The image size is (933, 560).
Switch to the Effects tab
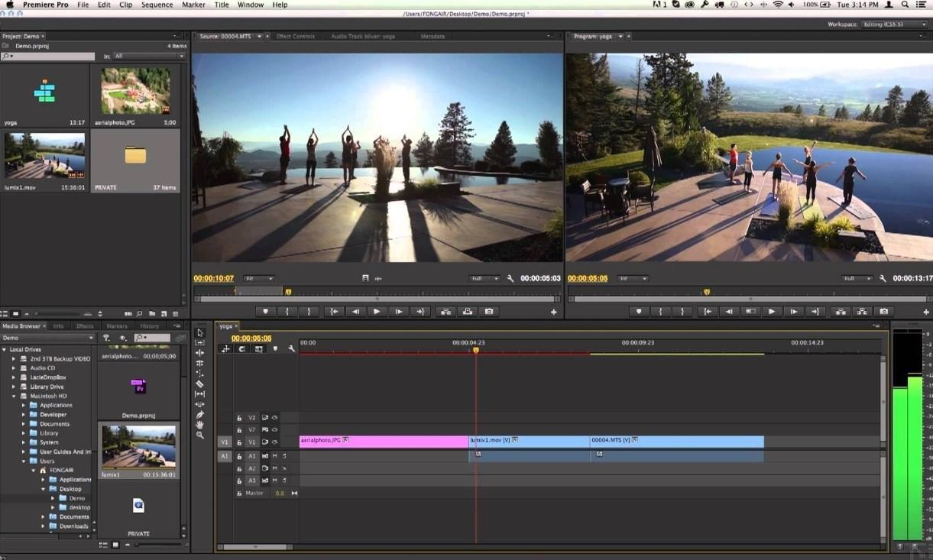85,326
